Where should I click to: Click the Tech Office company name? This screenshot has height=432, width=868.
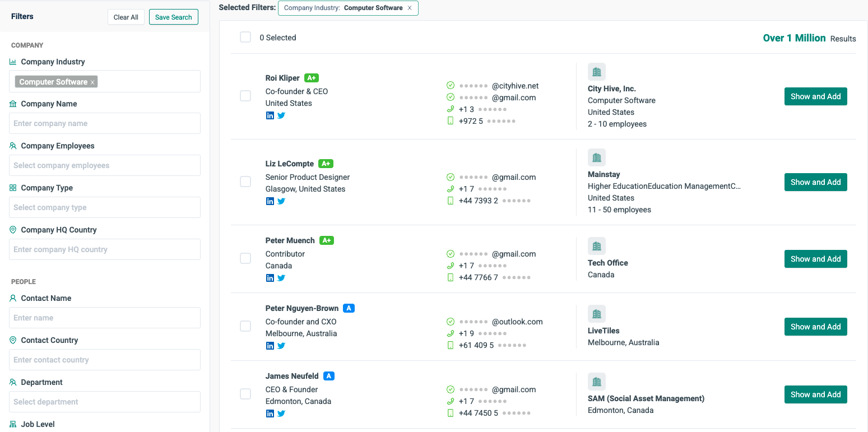(608, 263)
